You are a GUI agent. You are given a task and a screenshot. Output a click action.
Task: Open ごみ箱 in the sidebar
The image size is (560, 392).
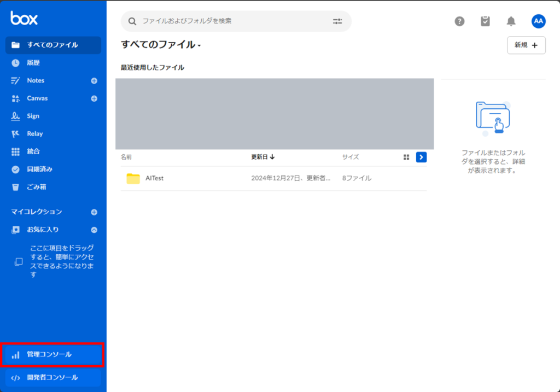pos(37,187)
